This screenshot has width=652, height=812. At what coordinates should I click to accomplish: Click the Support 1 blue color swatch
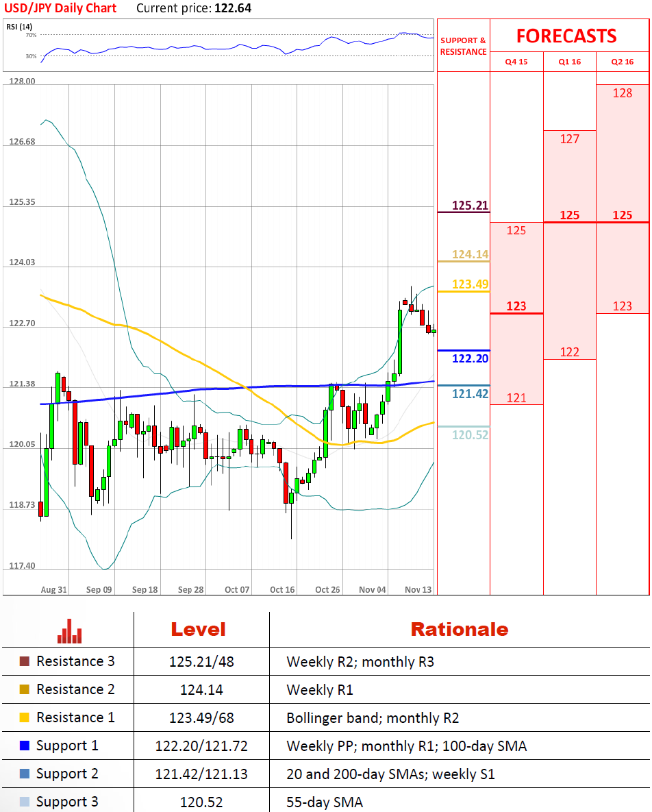point(25,746)
